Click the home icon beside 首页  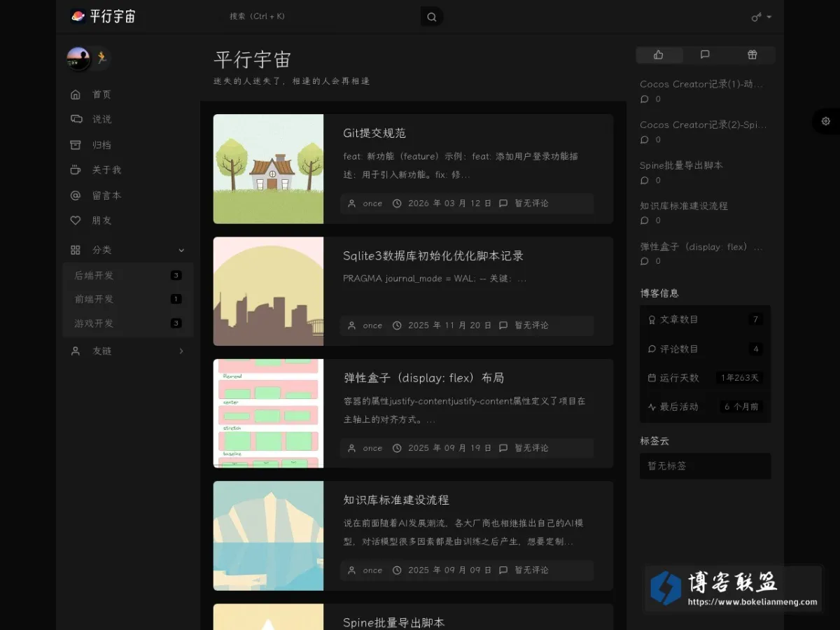76,94
